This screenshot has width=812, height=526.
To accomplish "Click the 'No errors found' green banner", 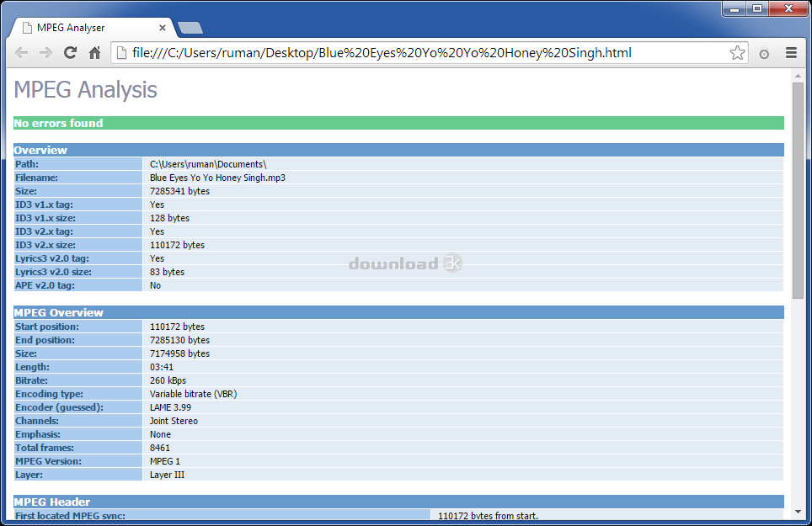I will (398, 123).
